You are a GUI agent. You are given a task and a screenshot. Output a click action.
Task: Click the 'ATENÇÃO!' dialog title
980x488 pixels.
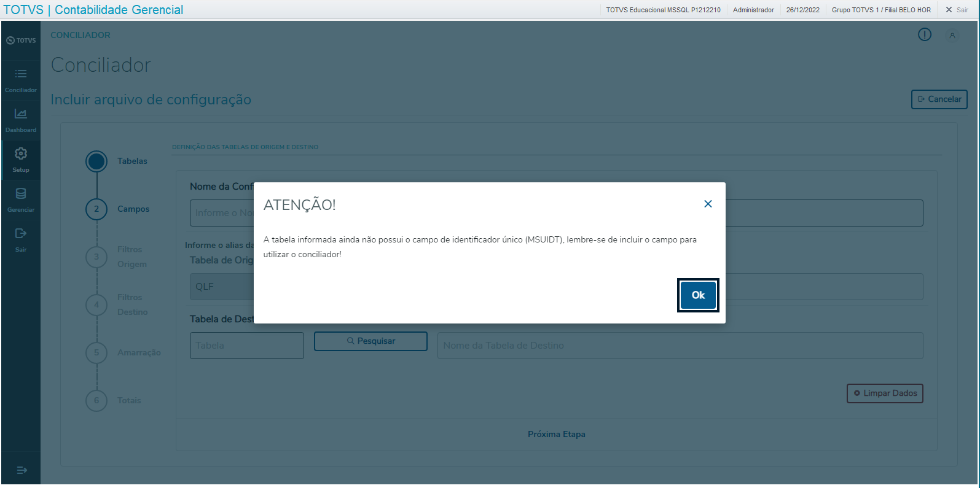coord(300,205)
